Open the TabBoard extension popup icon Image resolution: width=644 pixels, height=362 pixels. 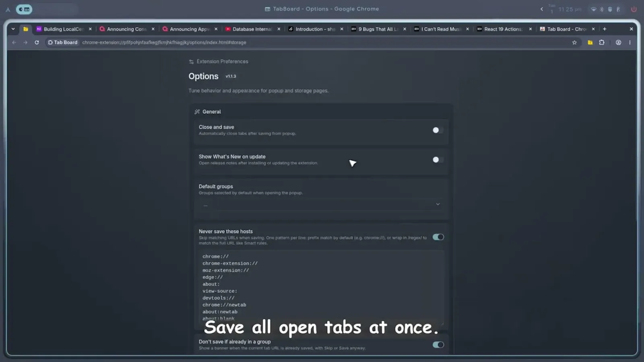590,42
